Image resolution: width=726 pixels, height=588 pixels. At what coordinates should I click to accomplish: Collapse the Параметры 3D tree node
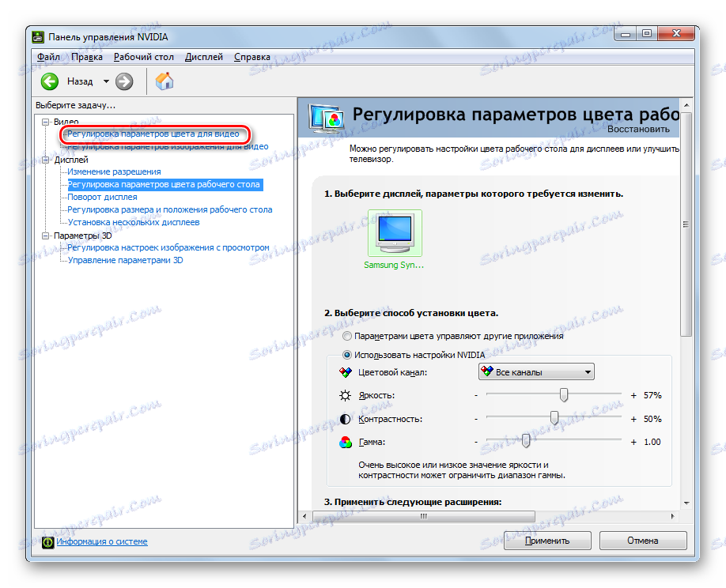tap(45, 236)
